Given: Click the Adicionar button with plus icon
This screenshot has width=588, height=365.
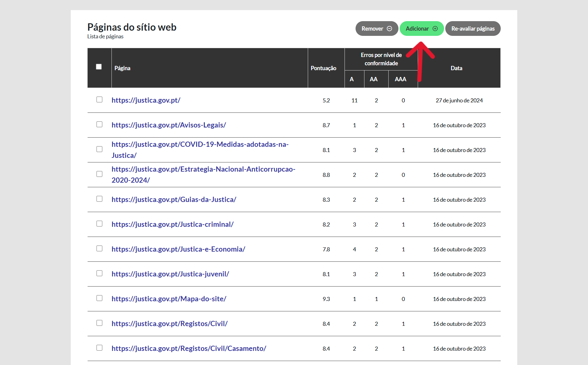Looking at the screenshot, I should (421, 29).
